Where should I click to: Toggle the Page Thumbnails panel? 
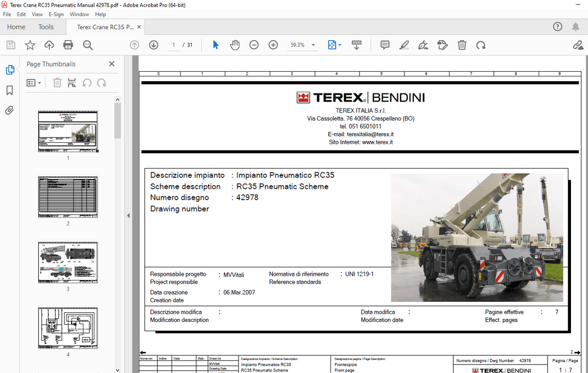point(9,69)
